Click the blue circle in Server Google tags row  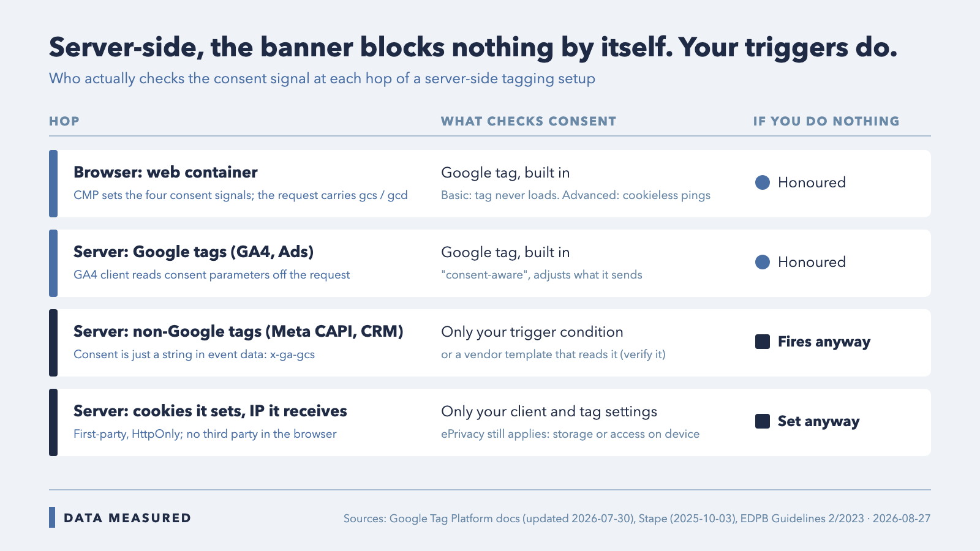[x=763, y=262]
